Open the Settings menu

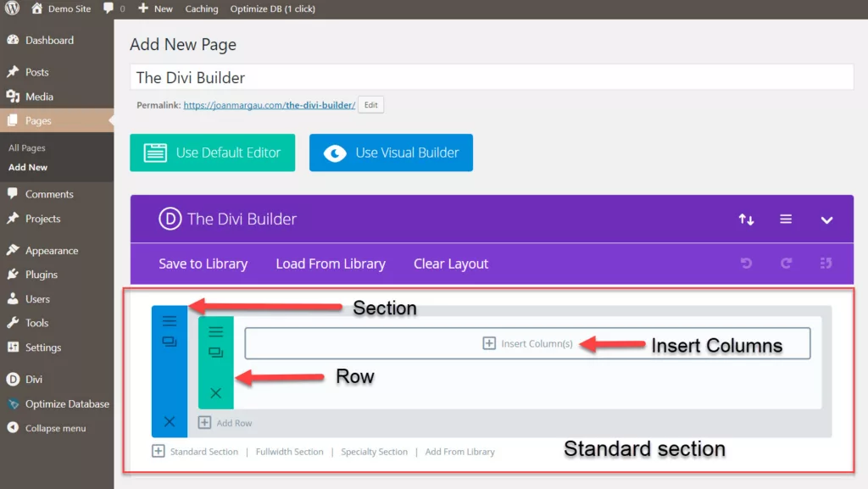pos(42,347)
